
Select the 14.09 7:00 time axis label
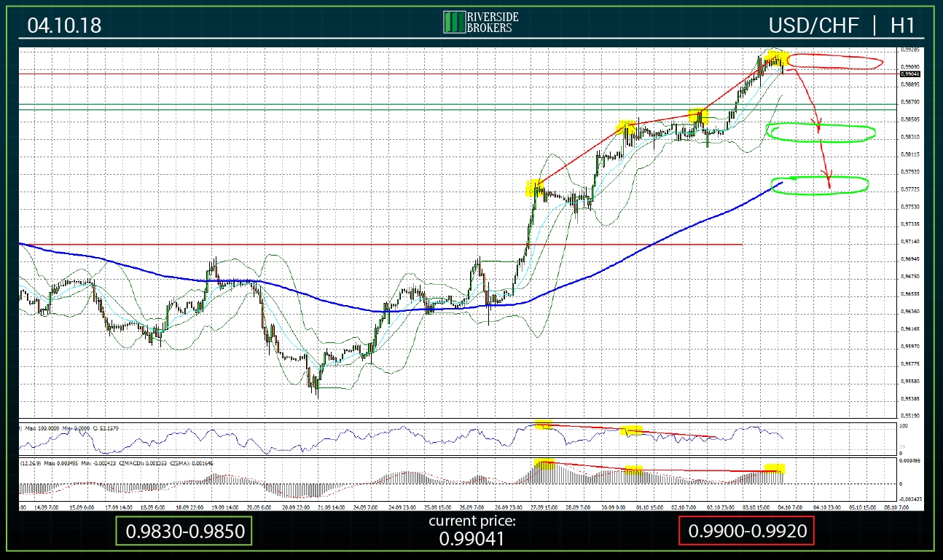click(47, 508)
